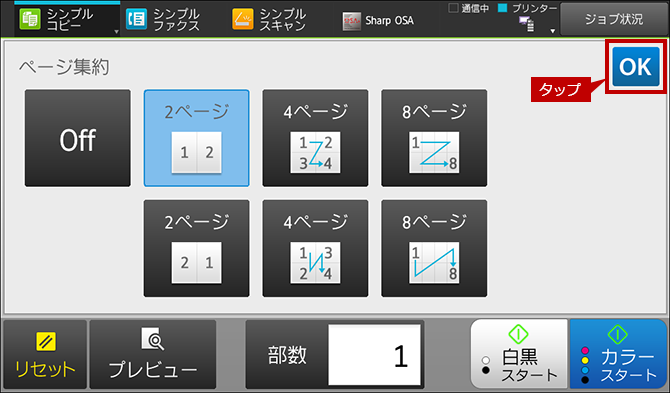
Task: Start a 白黒 black-and-white copy
Action: pos(519,354)
